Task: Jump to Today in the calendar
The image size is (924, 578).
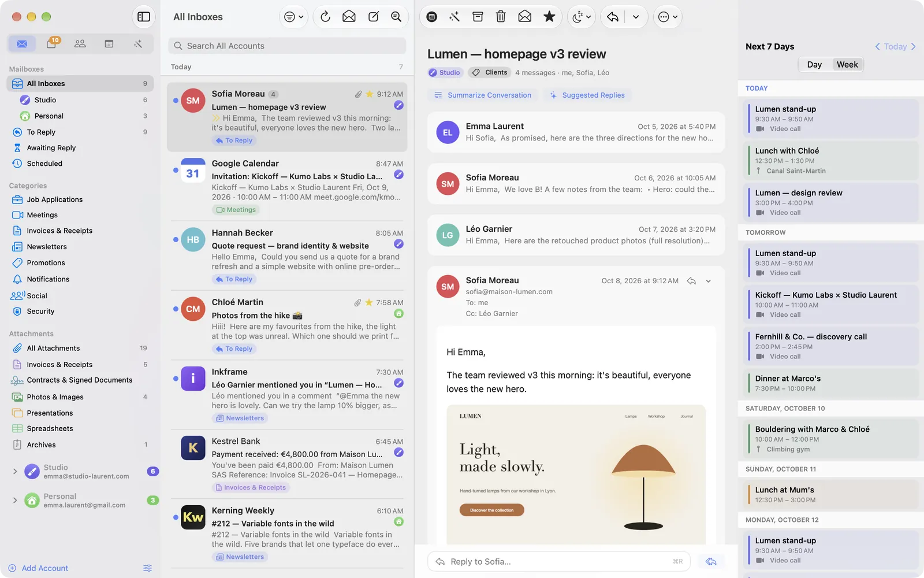Action: click(895, 47)
